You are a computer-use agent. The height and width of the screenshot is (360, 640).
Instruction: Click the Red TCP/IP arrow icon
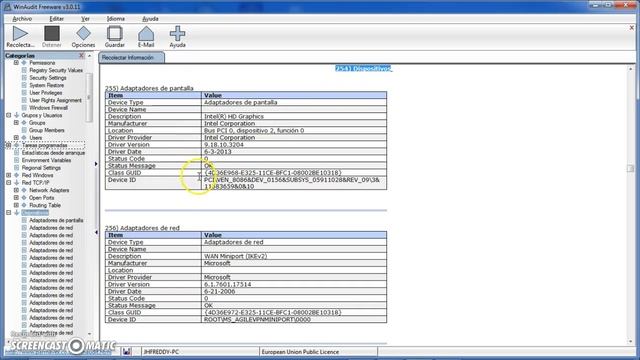(x=17, y=182)
